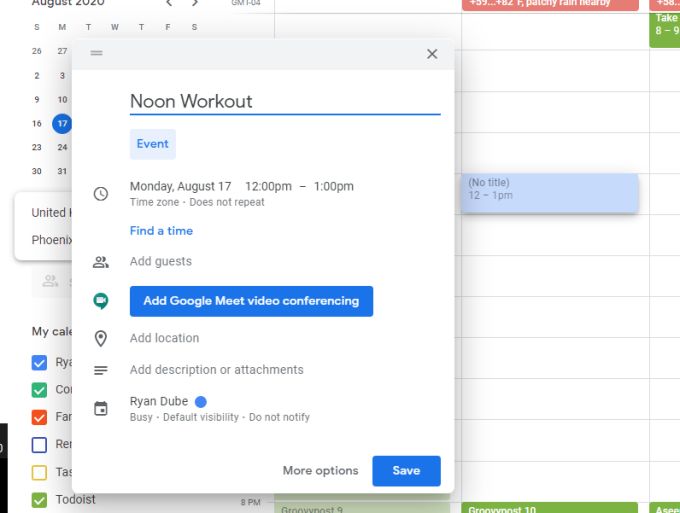Click the clock icon beside event time
Viewport: 680px width, 513px height.
coord(101,193)
